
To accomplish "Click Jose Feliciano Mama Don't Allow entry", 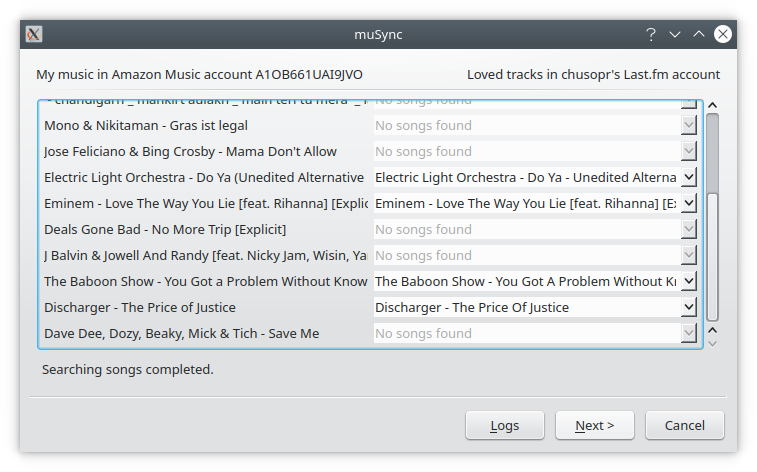I will point(190,152).
